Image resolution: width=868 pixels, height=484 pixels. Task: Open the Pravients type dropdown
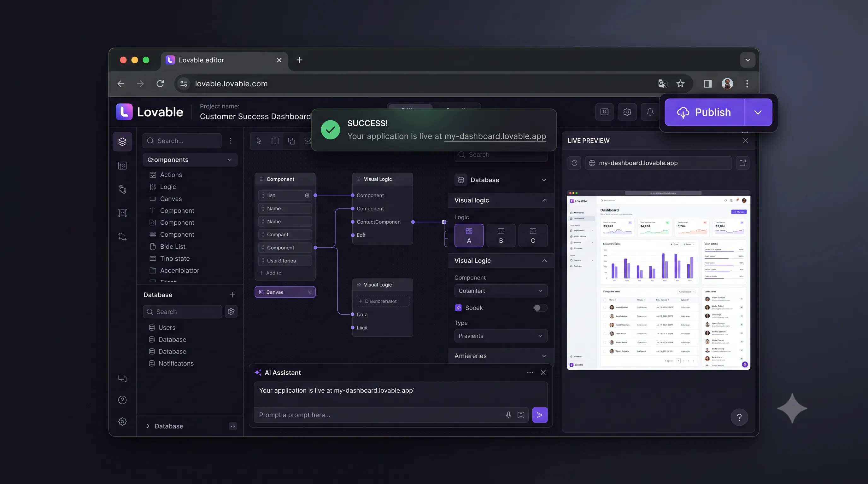(501, 336)
